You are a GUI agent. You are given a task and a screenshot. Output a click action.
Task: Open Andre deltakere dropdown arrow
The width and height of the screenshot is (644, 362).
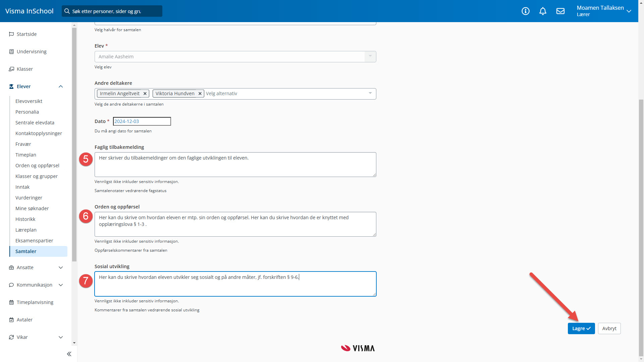pyautogui.click(x=370, y=93)
